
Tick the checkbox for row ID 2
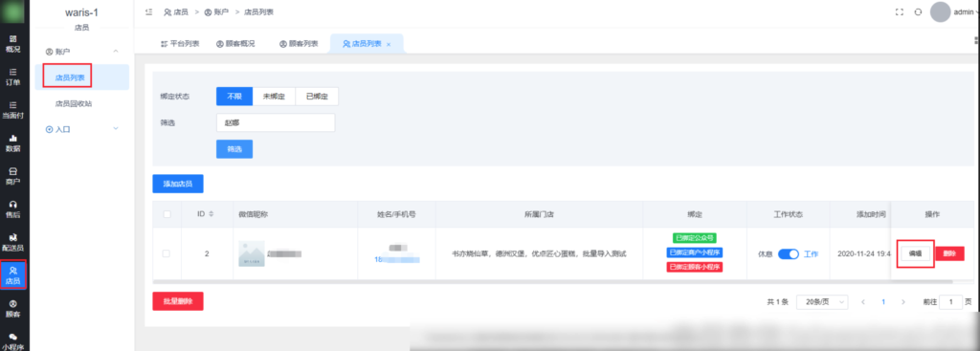pyautogui.click(x=167, y=253)
